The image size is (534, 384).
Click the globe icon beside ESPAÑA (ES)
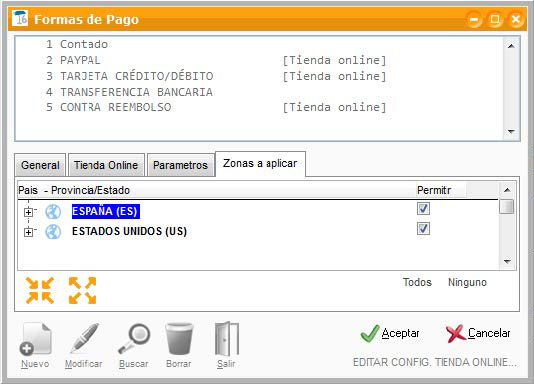(53, 212)
